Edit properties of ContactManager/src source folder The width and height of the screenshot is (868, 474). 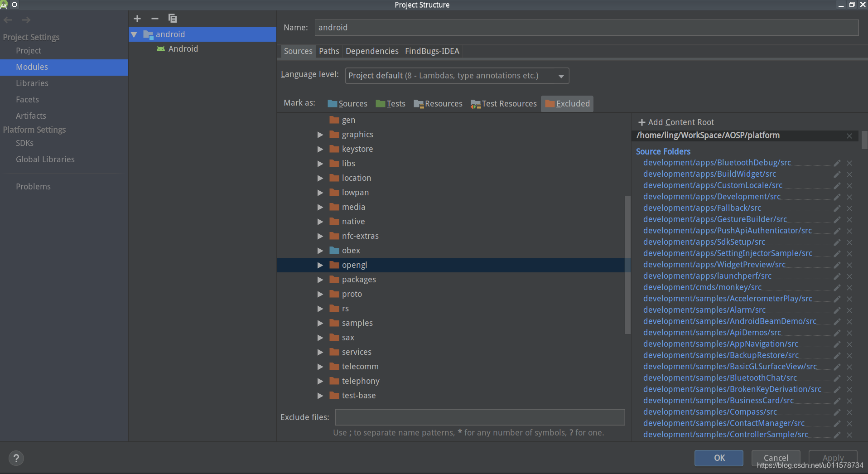pyautogui.click(x=837, y=424)
